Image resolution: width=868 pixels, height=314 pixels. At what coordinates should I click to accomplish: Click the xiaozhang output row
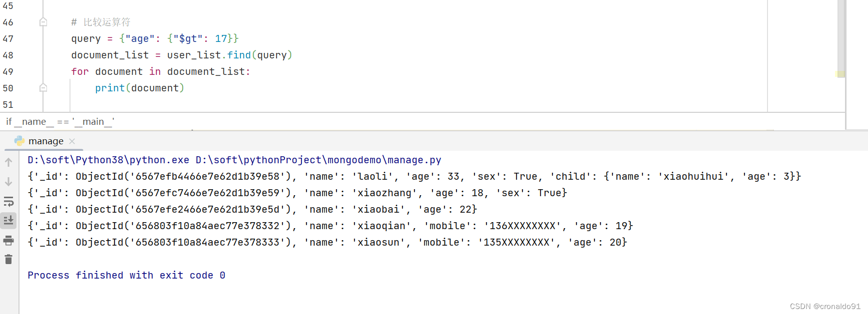pyautogui.click(x=297, y=193)
